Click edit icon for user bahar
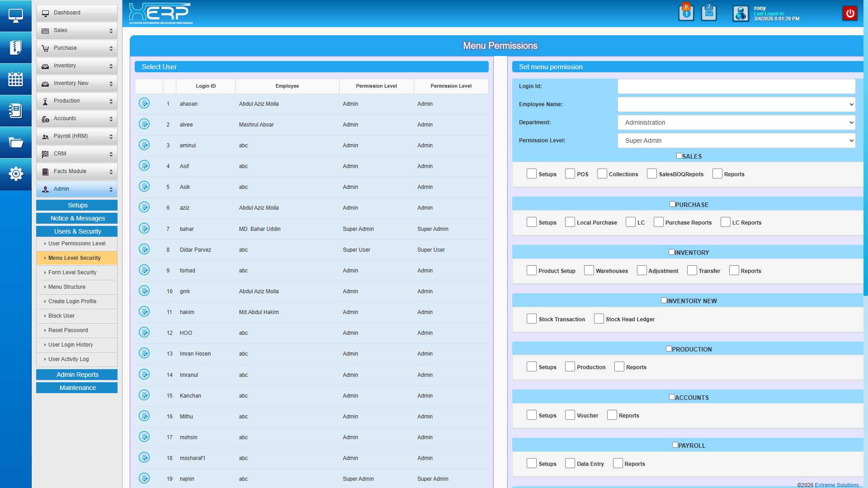 (x=144, y=229)
